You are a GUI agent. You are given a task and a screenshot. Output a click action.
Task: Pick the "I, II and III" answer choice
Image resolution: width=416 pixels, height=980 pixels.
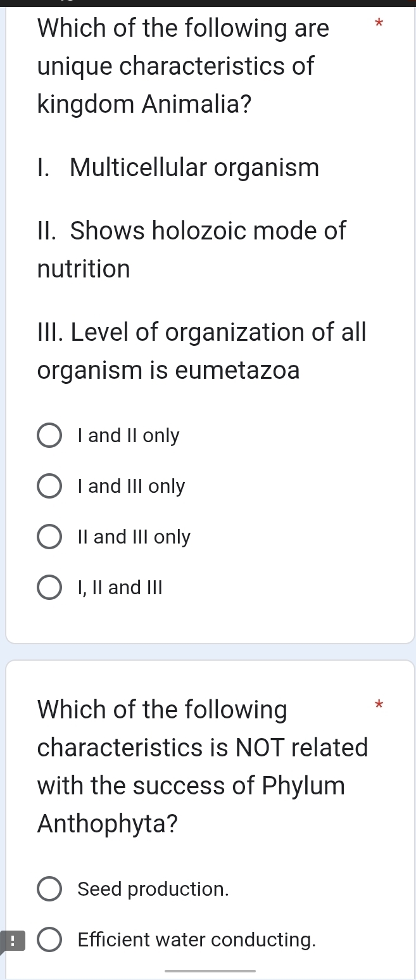pyautogui.click(x=49, y=587)
